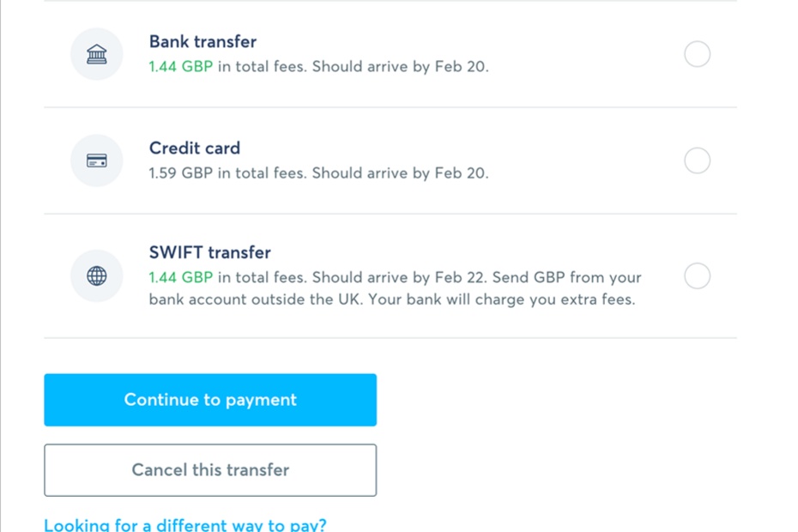Click the Credit card heading
The height and width of the screenshot is (532, 798).
195,148
